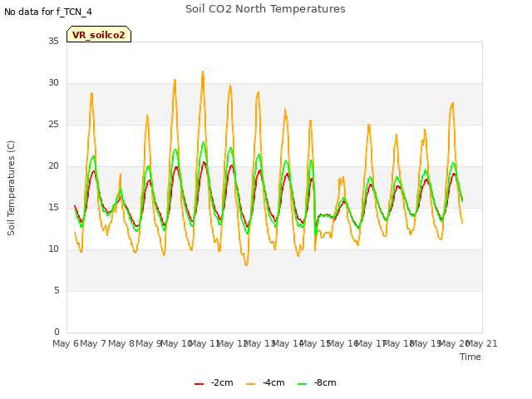
Task: Click the Soil Temperatures (C) axis label
Action: pyautogui.click(x=11, y=188)
